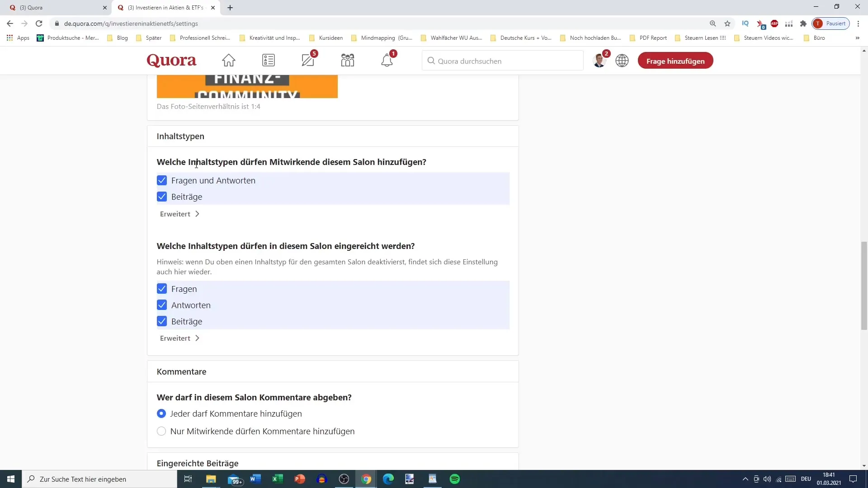The image size is (868, 488).
Task: Expand Erweitert under contributor content types
Action: [179, 214]
